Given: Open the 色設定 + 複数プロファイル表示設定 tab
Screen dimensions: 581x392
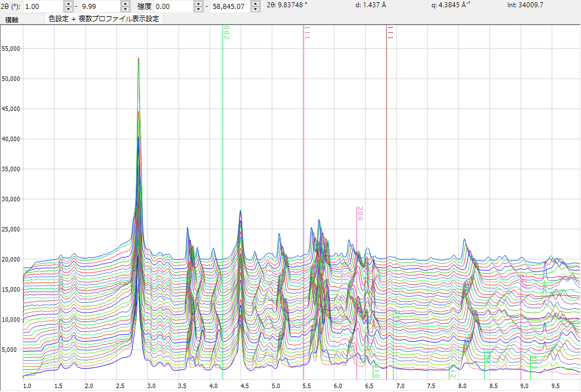Looking at the screenshot, I should click(x=104, y=19).
